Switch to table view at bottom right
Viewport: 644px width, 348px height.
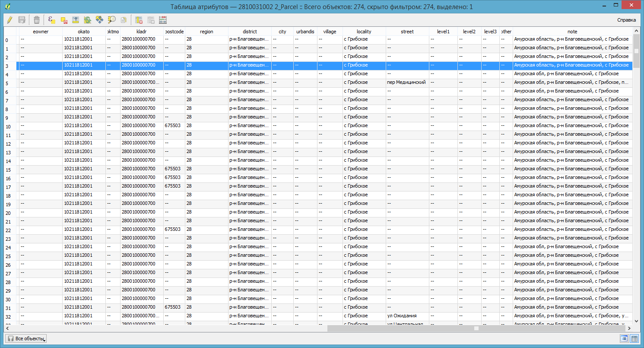[x=634, y=339]
